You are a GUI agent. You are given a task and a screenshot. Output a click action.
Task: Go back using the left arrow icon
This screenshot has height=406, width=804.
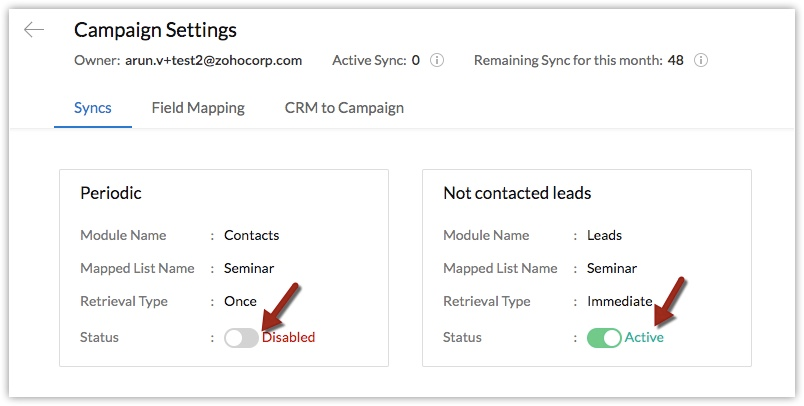[34, 30]
